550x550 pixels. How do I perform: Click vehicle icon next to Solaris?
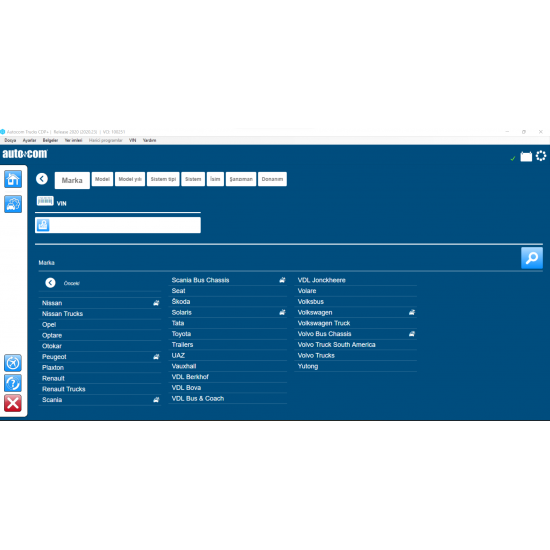[282, 312]
